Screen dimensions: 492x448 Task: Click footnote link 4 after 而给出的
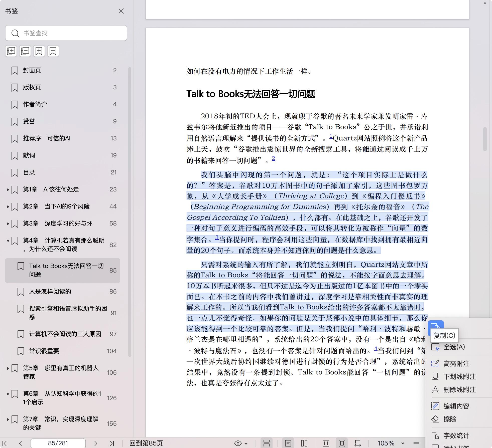(x=376, y=348)
